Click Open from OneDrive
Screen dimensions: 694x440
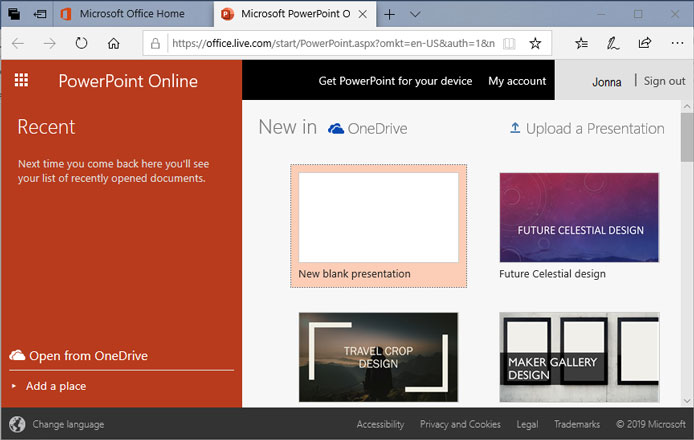point(89,356)
